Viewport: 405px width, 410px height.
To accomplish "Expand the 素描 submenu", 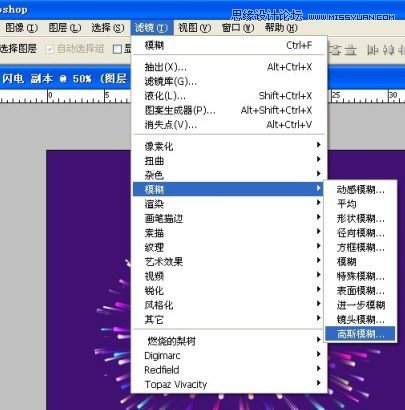I will point(229,233).
